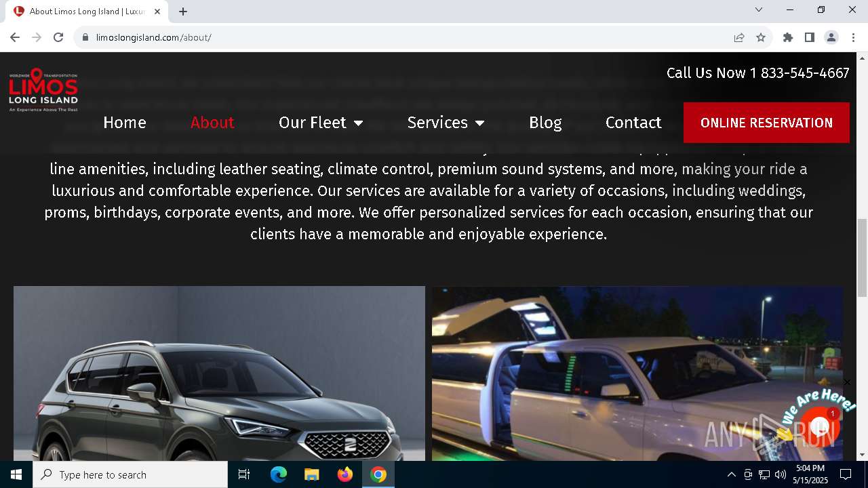Click the white stretch limo photo
Viewport: 868px width, 488px height.
(637, 373)
